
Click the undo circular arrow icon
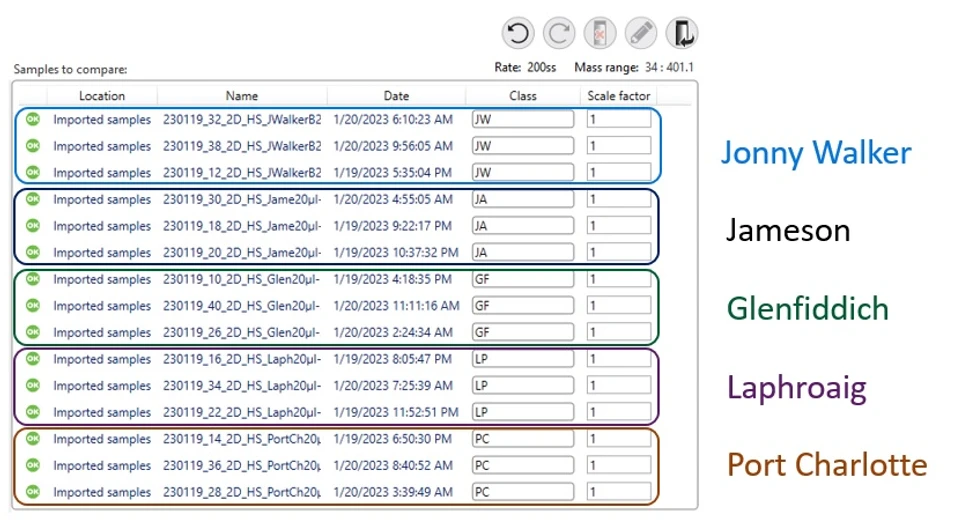click(518, 34)
